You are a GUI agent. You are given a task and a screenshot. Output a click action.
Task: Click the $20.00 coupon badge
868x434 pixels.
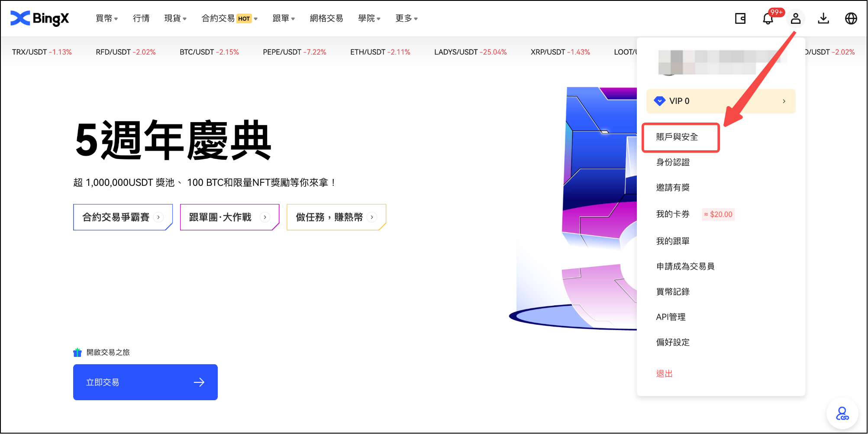[718, 214]
